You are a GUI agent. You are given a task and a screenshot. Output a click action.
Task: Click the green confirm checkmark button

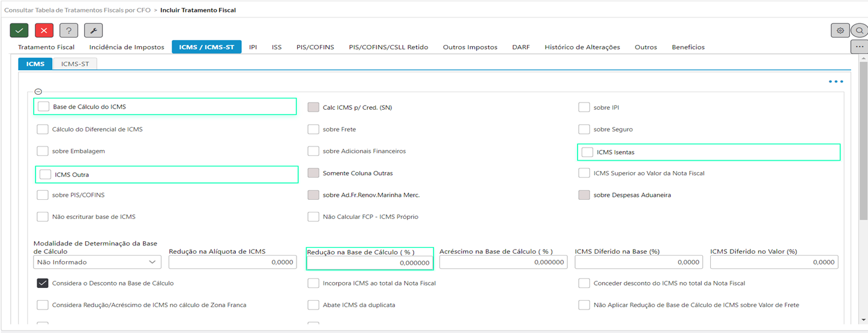tap(19, 31)
